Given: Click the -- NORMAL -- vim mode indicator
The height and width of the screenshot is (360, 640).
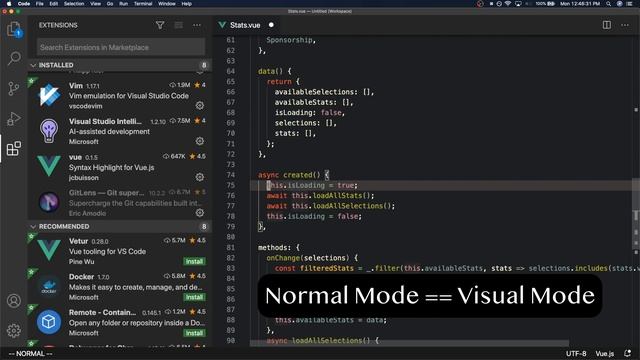Looking at the screenshot, I should [32, 353].
